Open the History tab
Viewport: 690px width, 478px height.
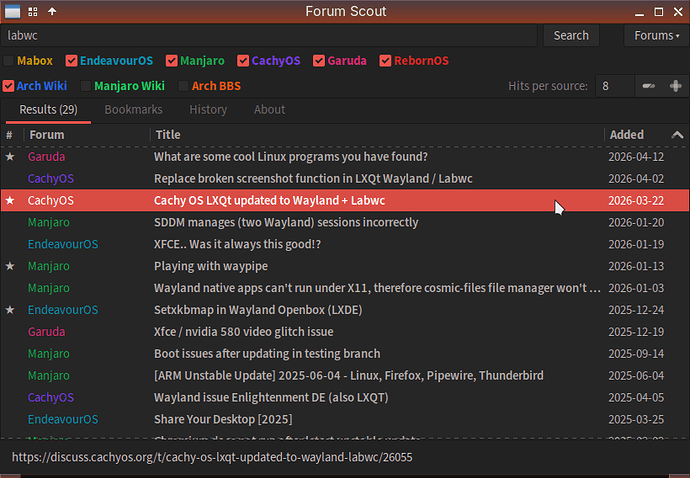click(208, 110)
